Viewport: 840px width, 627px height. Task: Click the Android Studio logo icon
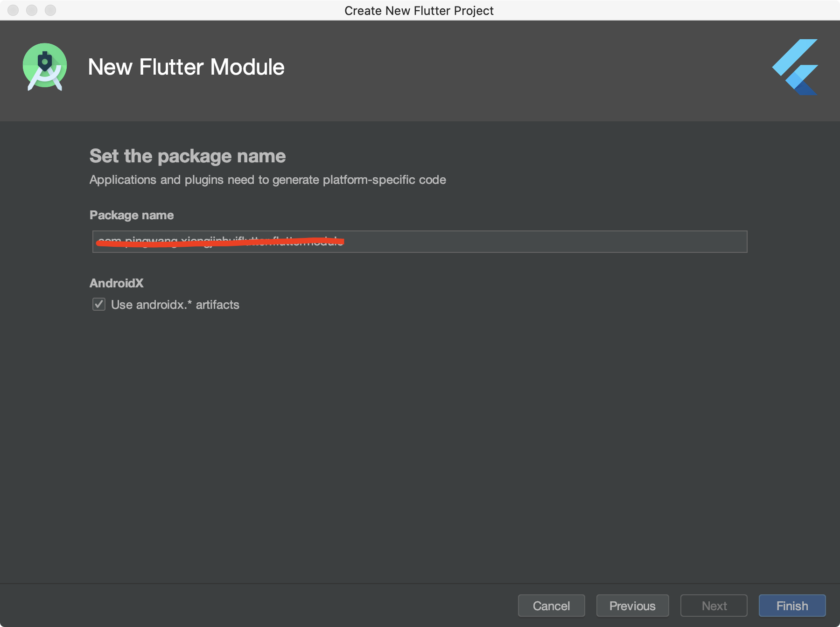(45, 67)
